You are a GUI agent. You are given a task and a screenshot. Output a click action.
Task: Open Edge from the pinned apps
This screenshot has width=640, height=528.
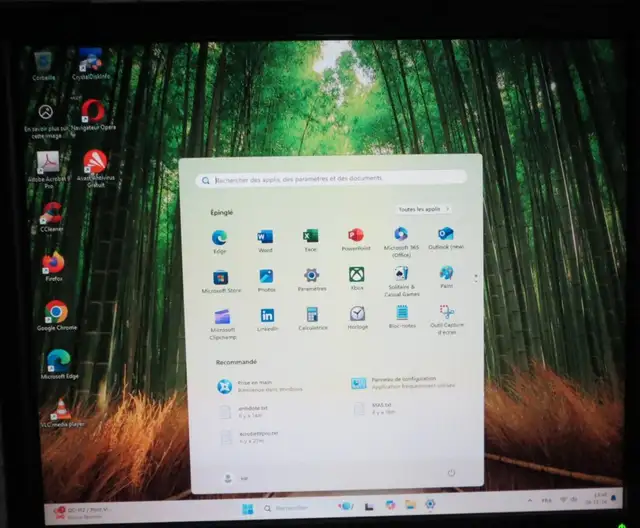tap(220, 242)
